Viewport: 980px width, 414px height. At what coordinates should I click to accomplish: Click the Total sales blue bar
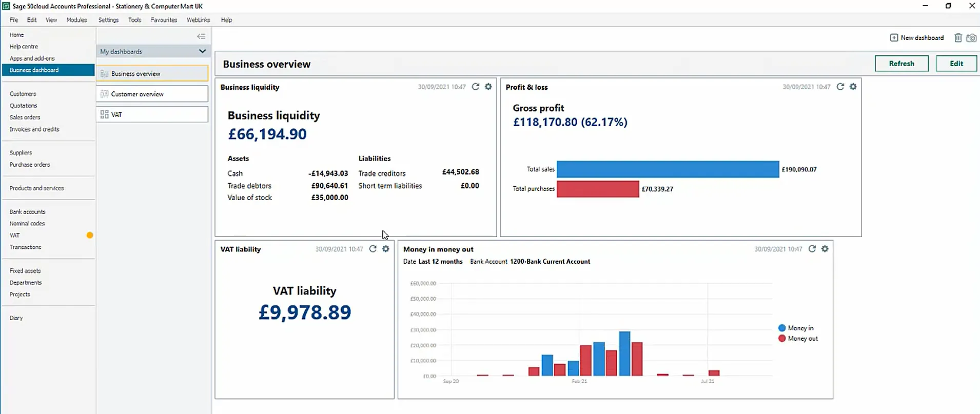pyautogui.click(x=668, y=169)
